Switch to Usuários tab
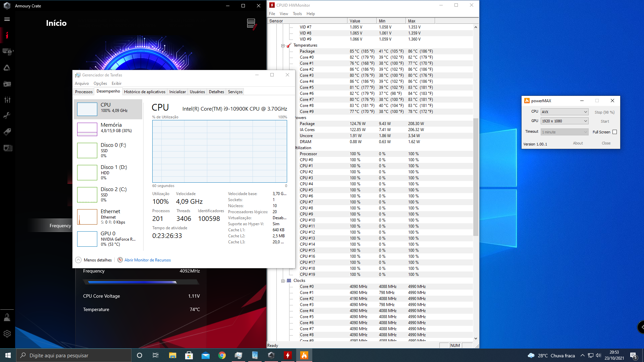The image size is (644, 362). (197, 92)
